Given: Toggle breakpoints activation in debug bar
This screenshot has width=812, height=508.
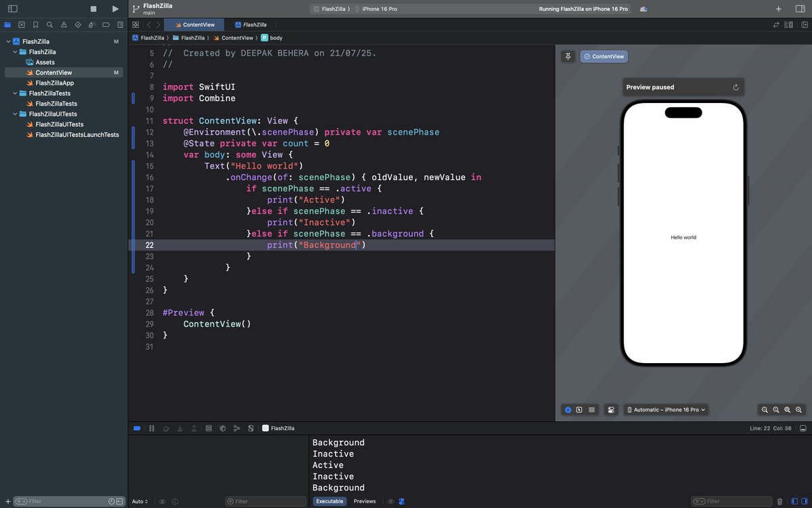Looking at the screenshot, I should pyautogui.click(x=137, y=428).
